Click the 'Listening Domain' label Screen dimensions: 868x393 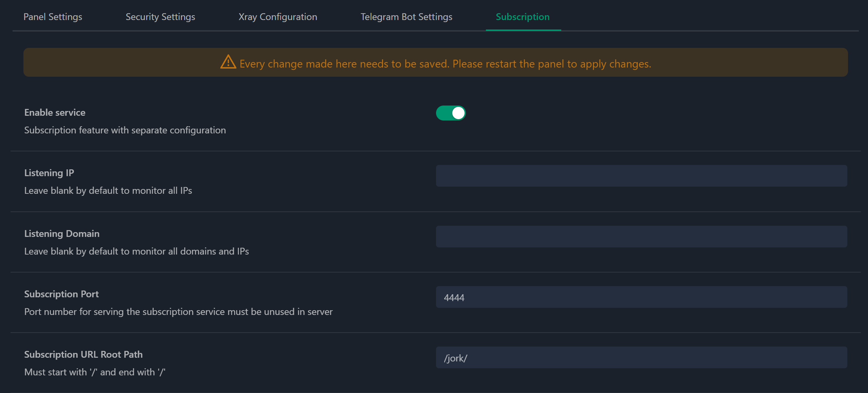tap(62, 233)
